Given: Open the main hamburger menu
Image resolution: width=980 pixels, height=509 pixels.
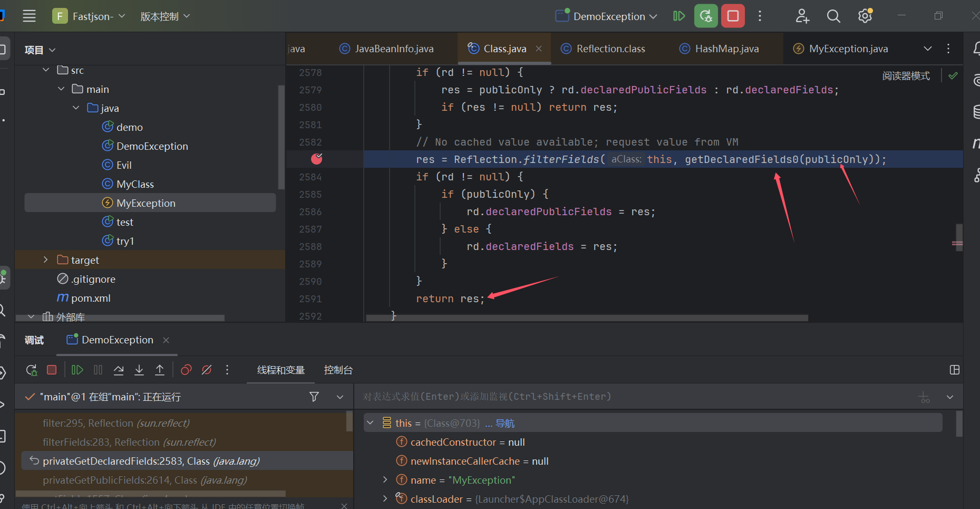Looking at the screenshot, I should coord(30,16).
